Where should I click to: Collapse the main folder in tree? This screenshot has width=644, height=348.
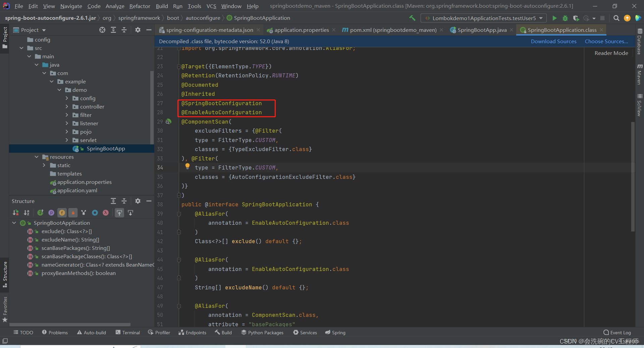click(x=29, y=56)
